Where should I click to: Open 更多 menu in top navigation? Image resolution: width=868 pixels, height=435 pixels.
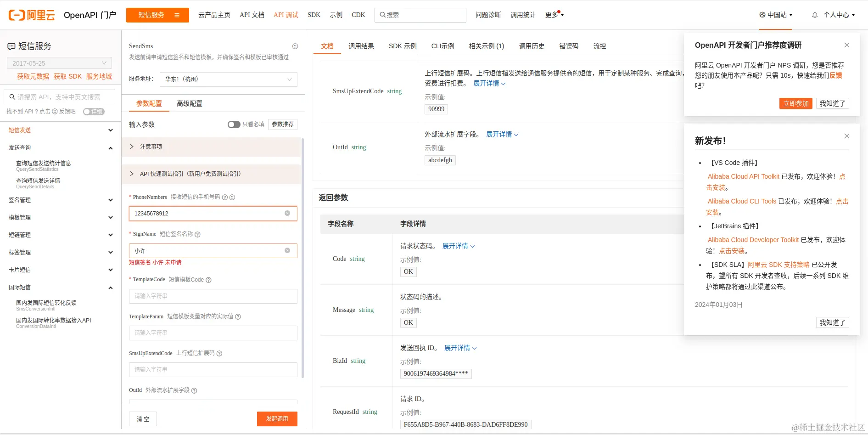[554, 15]
